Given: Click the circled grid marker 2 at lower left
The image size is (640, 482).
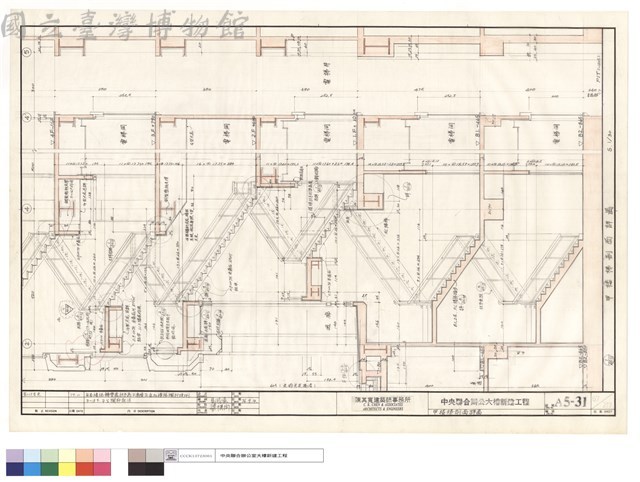Looking at the screenshot, I should [28, 343].
